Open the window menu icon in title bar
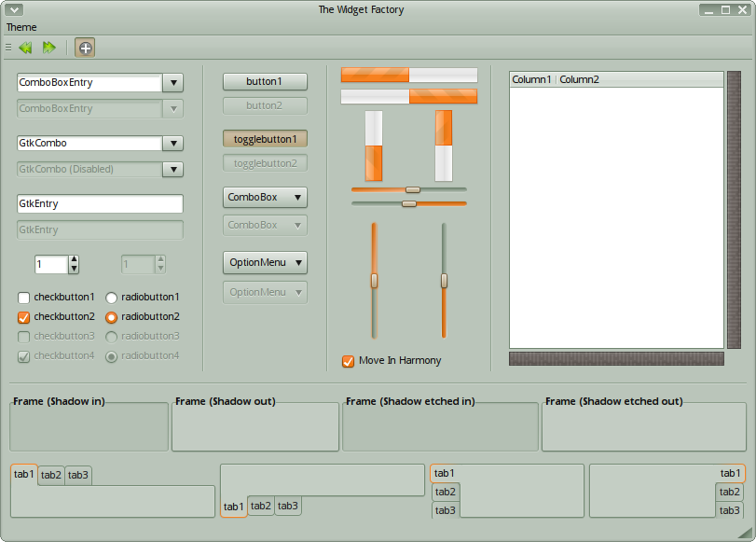 pos(15,9)
